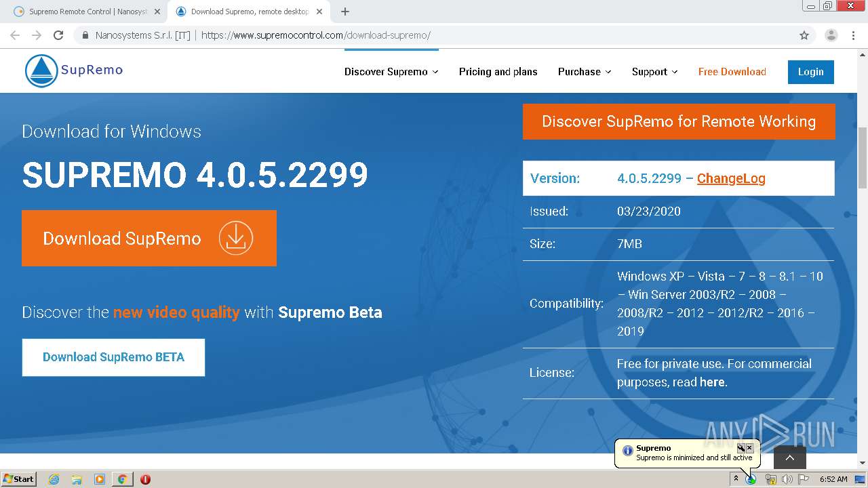The image size is (868, 488).
Task: Open Pricing and plans page
Action: [498, 72]
